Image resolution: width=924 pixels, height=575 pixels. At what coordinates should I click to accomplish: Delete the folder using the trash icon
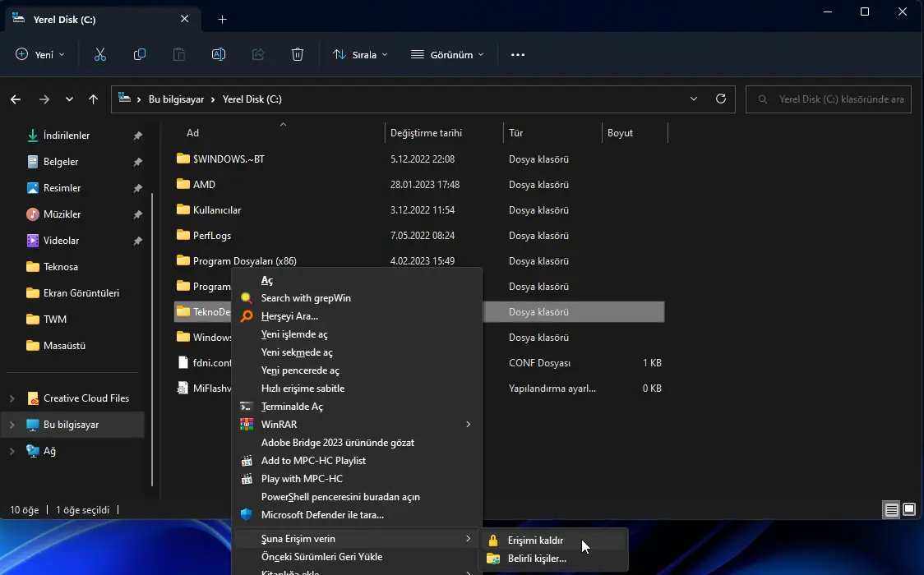tap(298, 54)
